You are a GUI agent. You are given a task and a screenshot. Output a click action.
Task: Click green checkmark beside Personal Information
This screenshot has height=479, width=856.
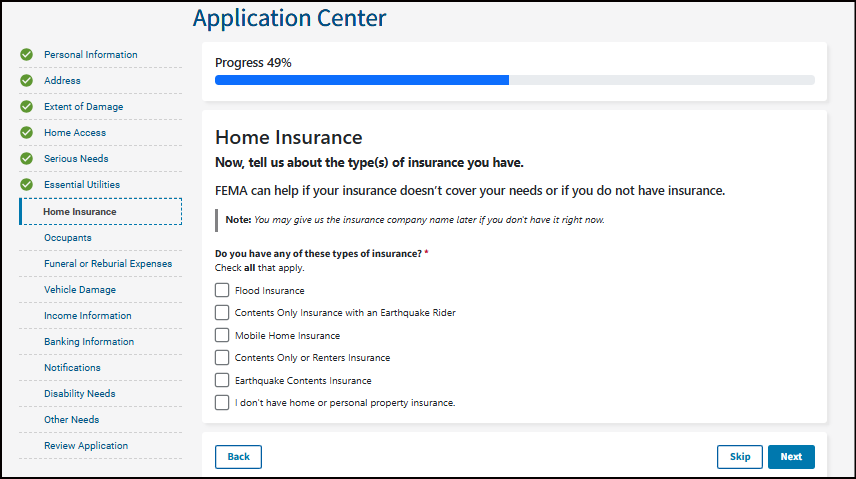26,55
